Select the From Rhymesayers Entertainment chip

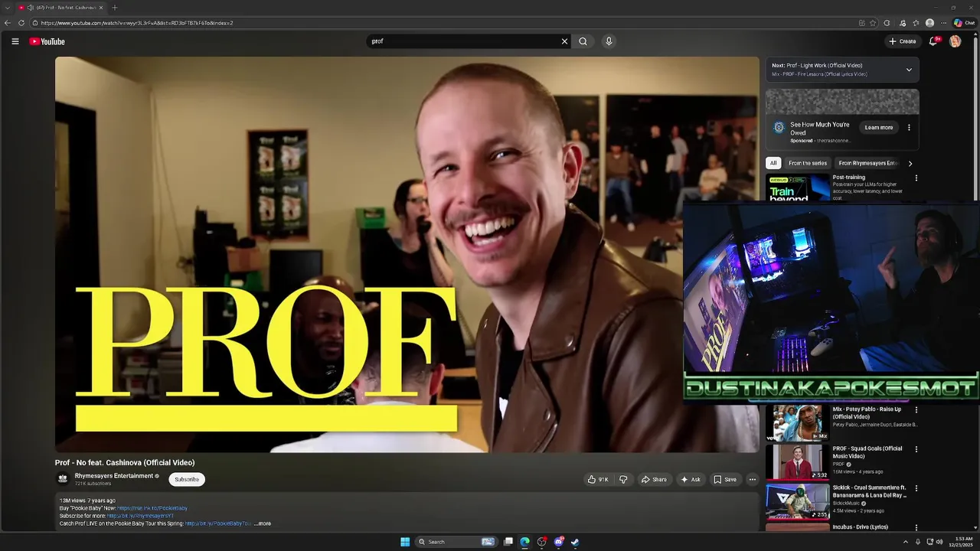867,163
